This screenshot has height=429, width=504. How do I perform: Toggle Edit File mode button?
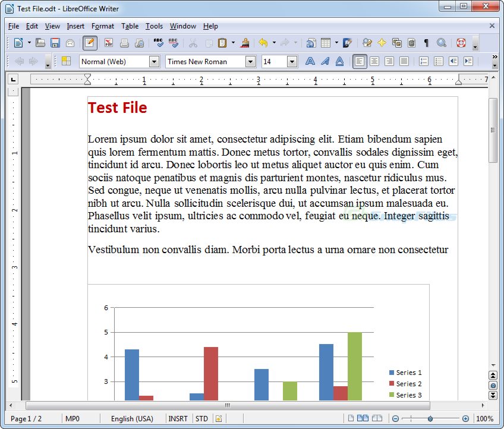(90, 43)
